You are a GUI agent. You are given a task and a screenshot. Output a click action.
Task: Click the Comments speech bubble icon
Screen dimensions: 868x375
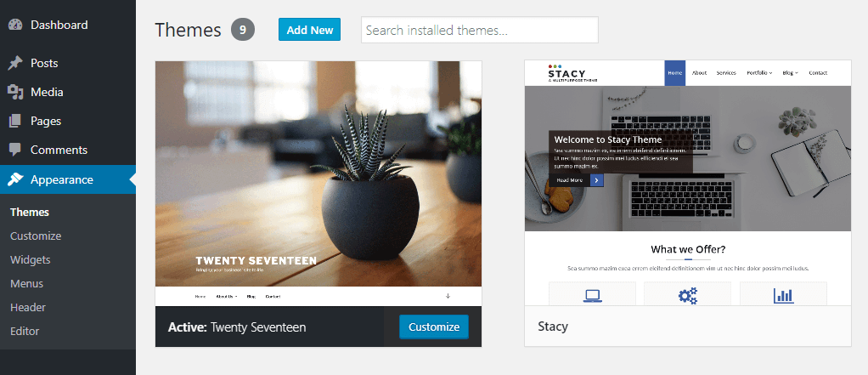(15, 150)
